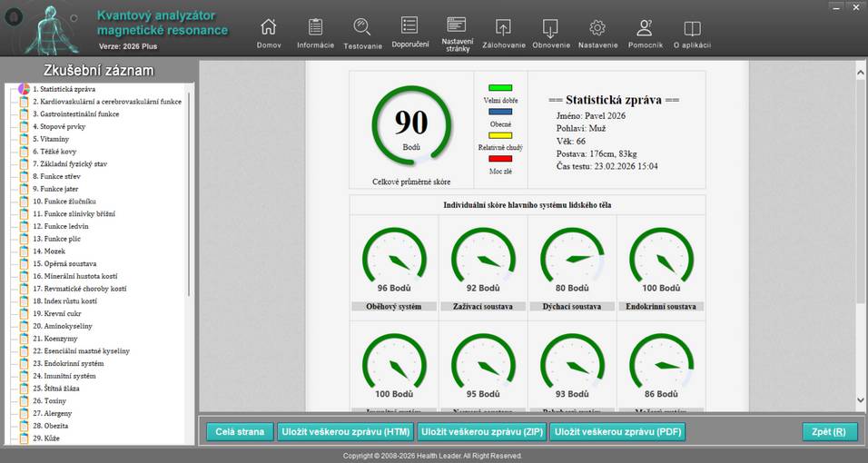Click yellow Relativně chudý legend swatch
Viewport: 868px width, 463px height.
point(500,135)
